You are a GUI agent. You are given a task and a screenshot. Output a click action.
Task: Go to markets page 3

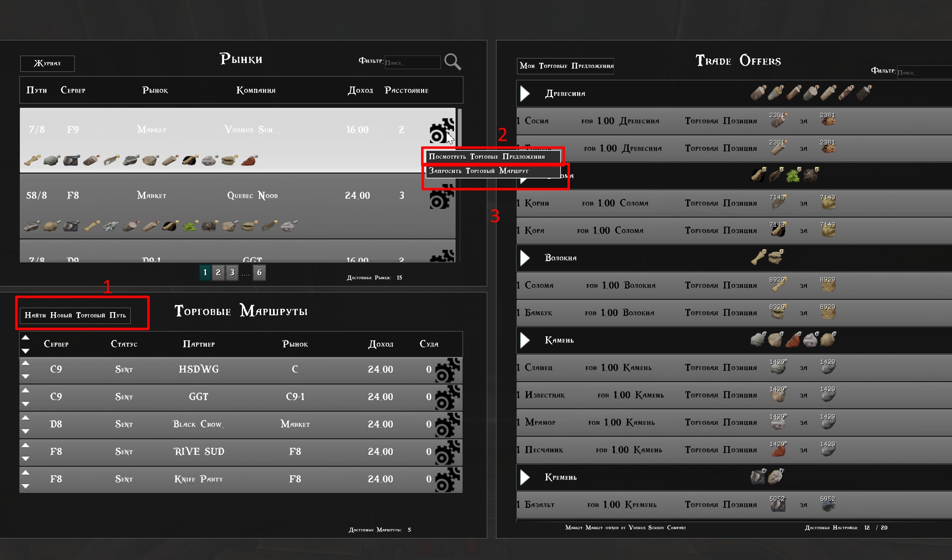click(232, 273)
